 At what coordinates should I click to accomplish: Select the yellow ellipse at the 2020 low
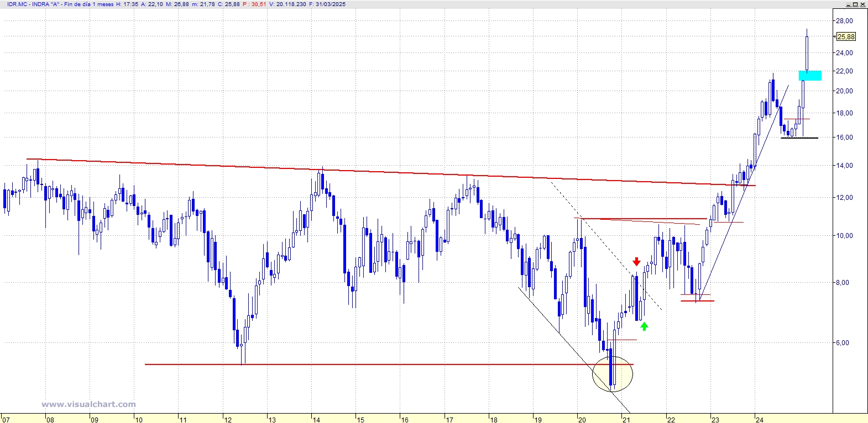[x=613, y=374]
